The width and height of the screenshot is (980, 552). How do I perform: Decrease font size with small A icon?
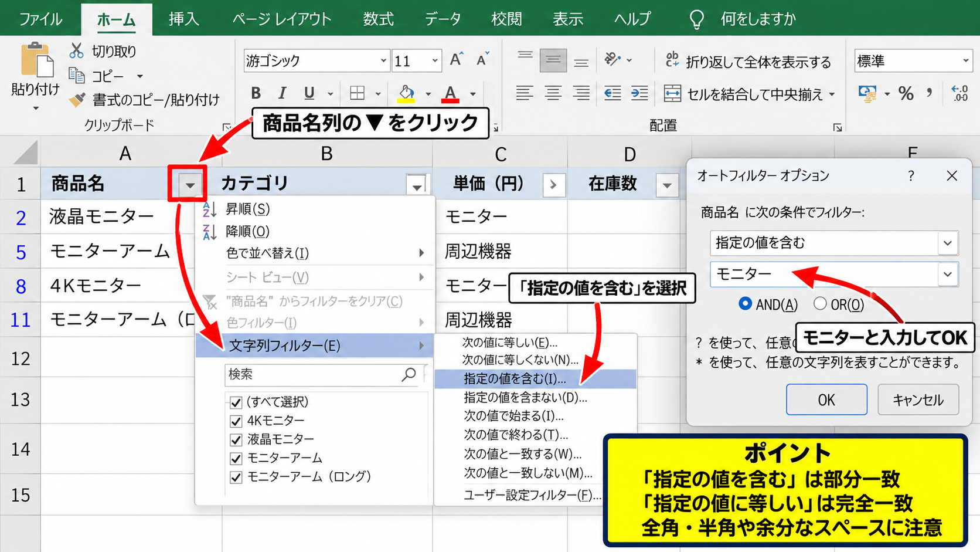482,59
